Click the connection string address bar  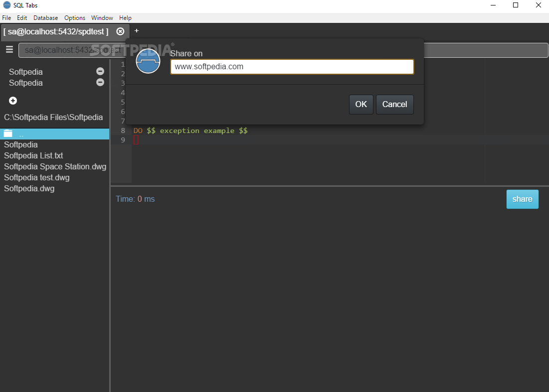(283, 50)
